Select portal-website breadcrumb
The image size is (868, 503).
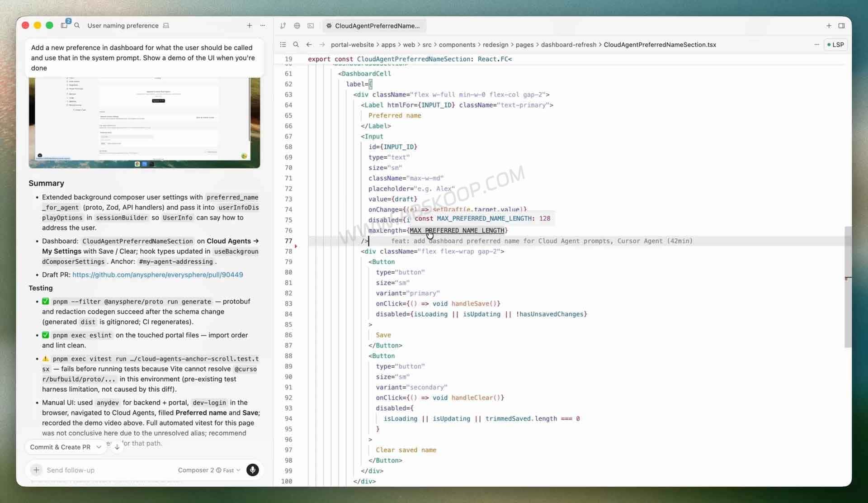(352, 44)
